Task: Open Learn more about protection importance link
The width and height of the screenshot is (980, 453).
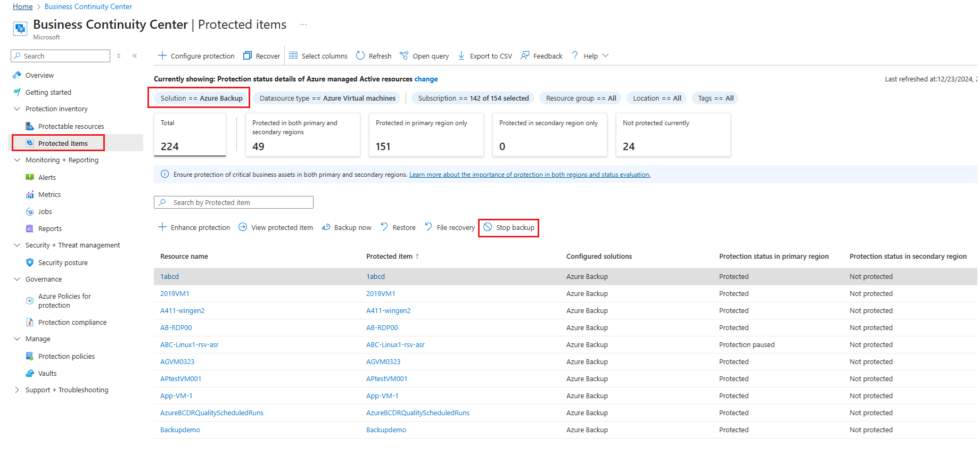Action: click(x=530, y=175)
